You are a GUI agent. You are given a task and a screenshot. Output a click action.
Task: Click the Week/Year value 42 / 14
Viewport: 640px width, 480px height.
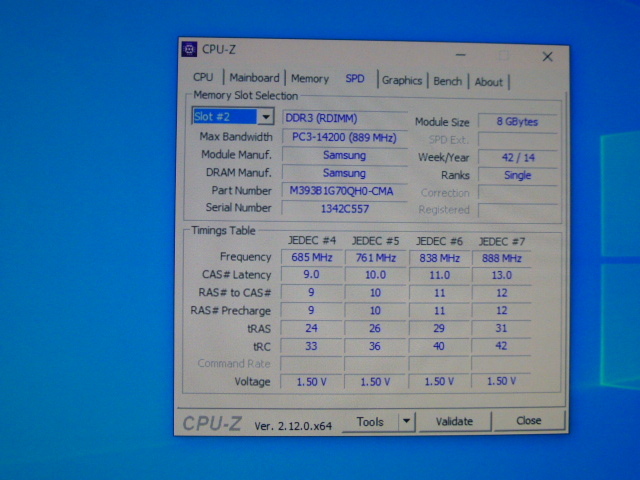point(518,158)
